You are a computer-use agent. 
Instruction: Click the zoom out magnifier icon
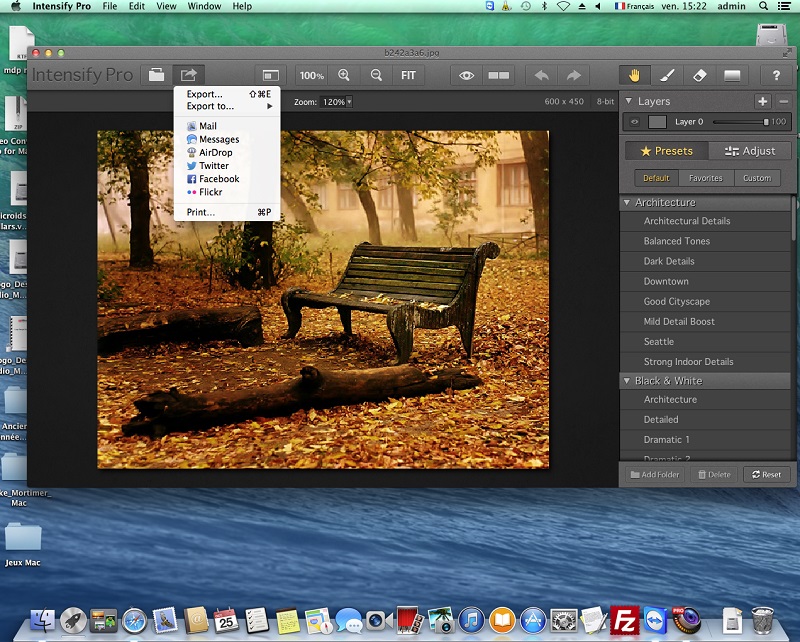376,76
